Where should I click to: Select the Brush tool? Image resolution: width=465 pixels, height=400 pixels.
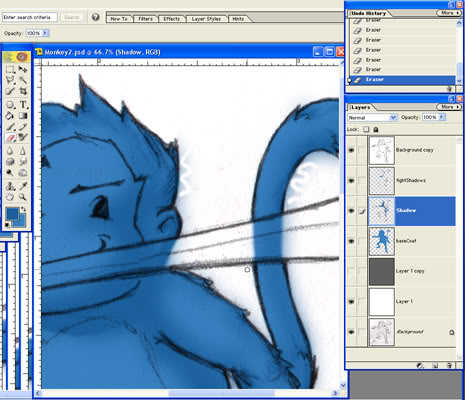(10, 127)
